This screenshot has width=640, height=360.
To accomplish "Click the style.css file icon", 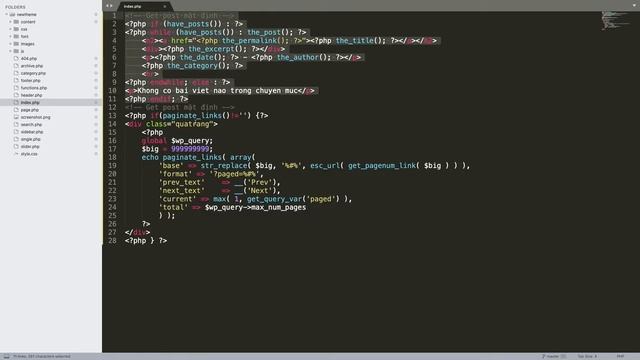I will point(16,154).
